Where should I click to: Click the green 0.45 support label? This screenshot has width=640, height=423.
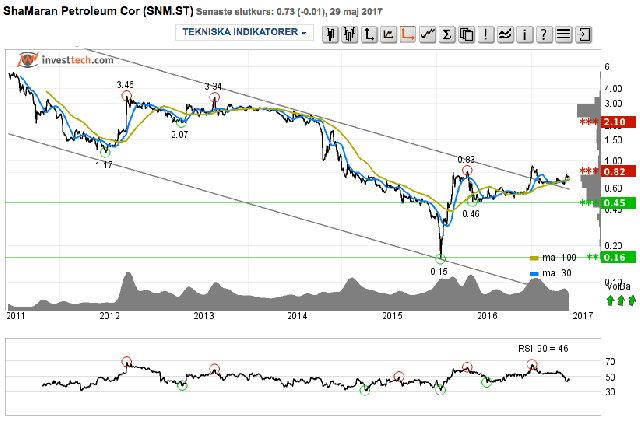tap(618, 203)
